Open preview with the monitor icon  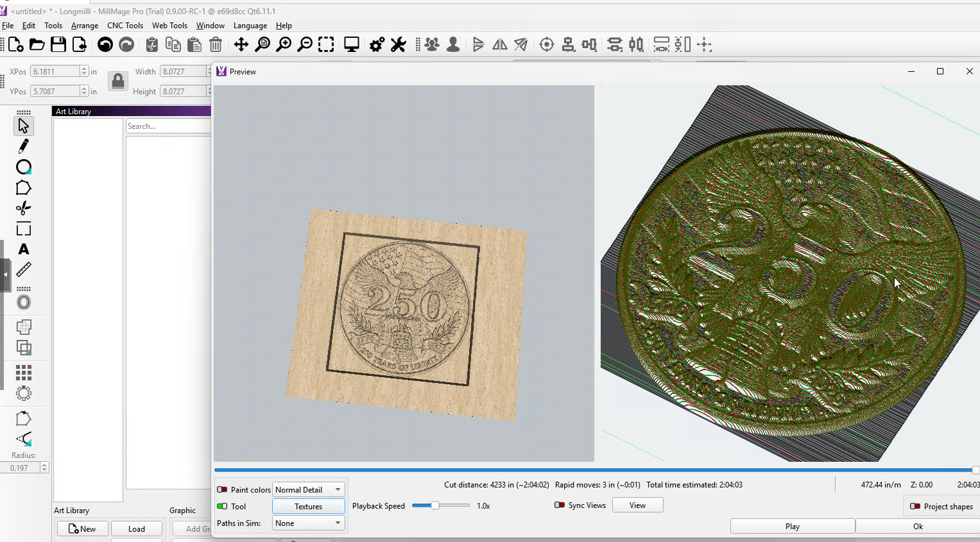(352, 44)
